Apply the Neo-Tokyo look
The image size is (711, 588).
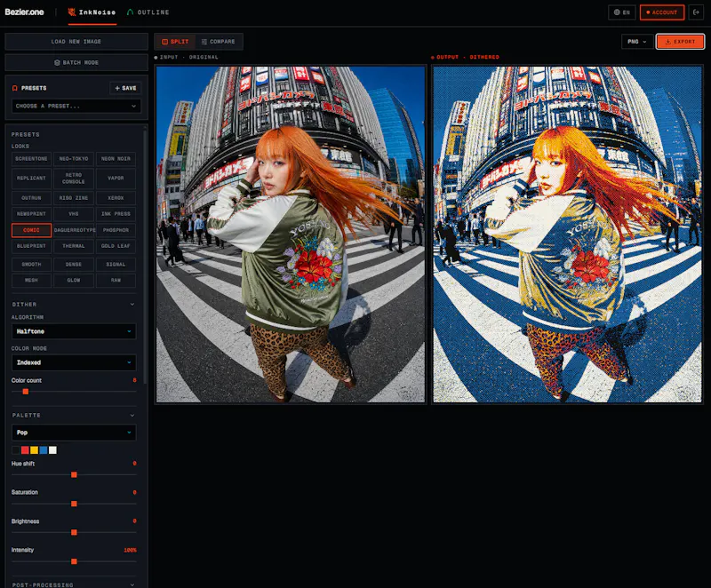[x=74, y=159]
